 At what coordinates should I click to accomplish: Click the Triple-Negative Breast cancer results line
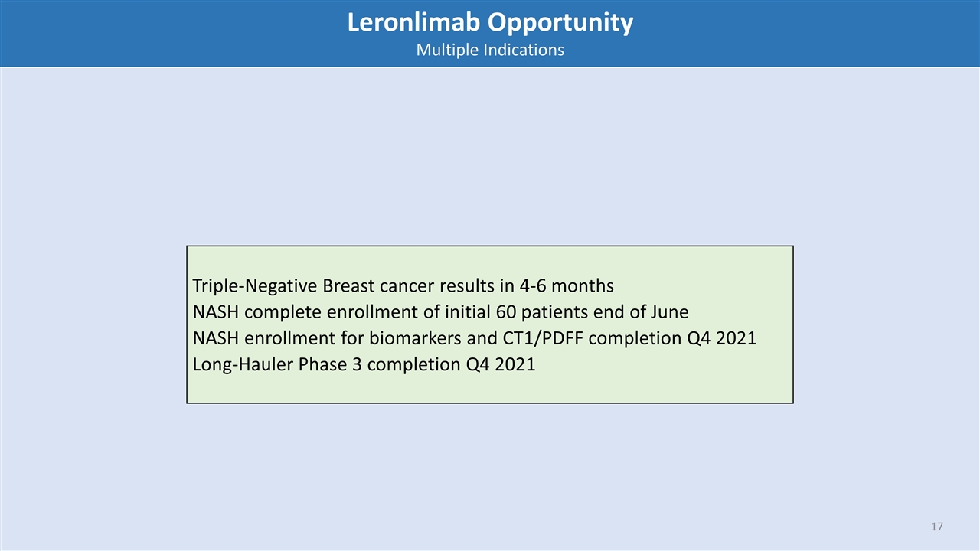coord(403,286)
